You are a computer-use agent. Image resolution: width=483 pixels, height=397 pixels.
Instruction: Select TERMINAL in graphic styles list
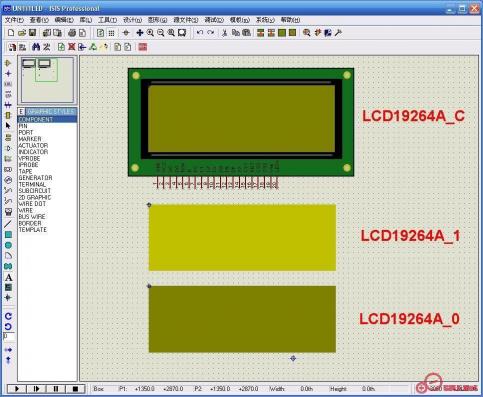click(x=32, y=184)
